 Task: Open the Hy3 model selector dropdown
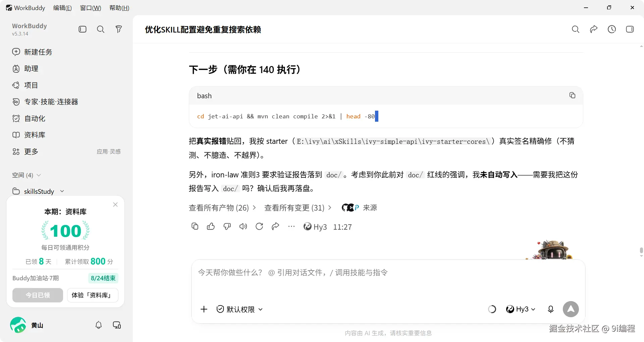(521, 309)
